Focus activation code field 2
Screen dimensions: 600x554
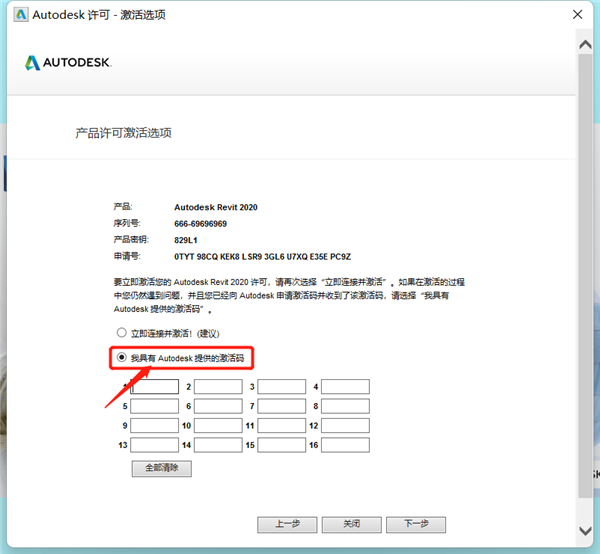pyautogui.click(x=218, y=387)
